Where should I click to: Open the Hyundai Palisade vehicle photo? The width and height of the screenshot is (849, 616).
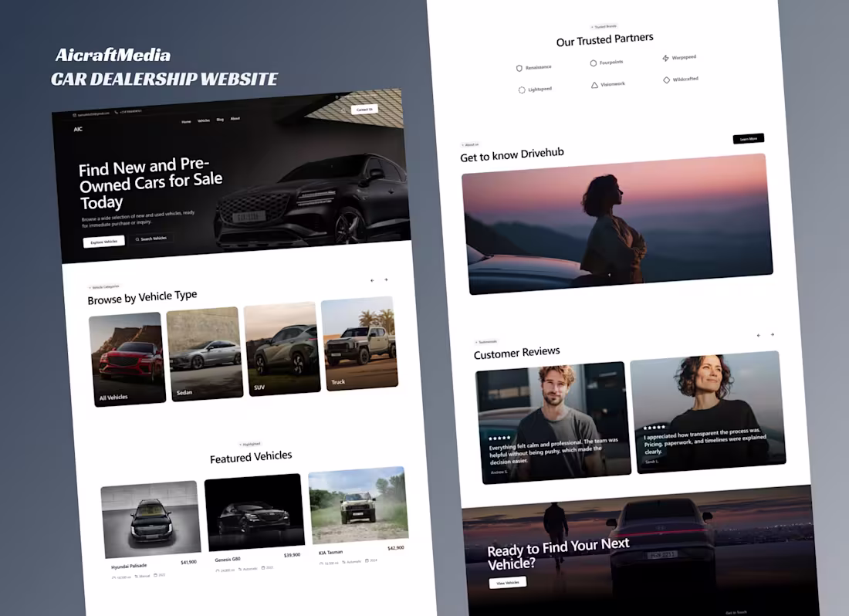(151, 519)
